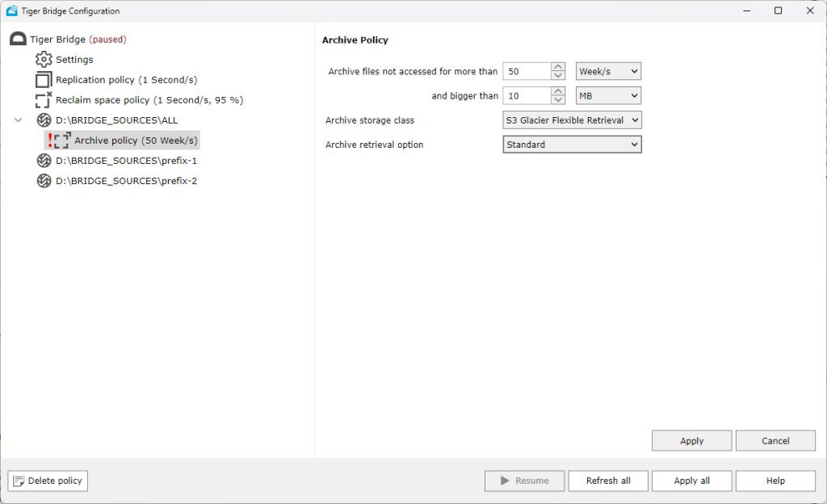Click the 'Archive files not accessed for more than' label
The height and width of the screenshot is (504, 827).
coord(413,71)
